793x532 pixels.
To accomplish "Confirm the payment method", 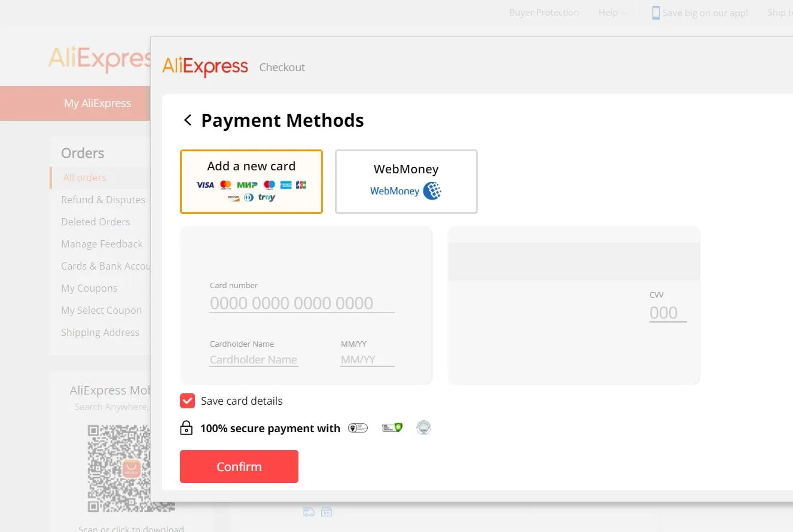I will pyautogui.click(x=239, y=466).
